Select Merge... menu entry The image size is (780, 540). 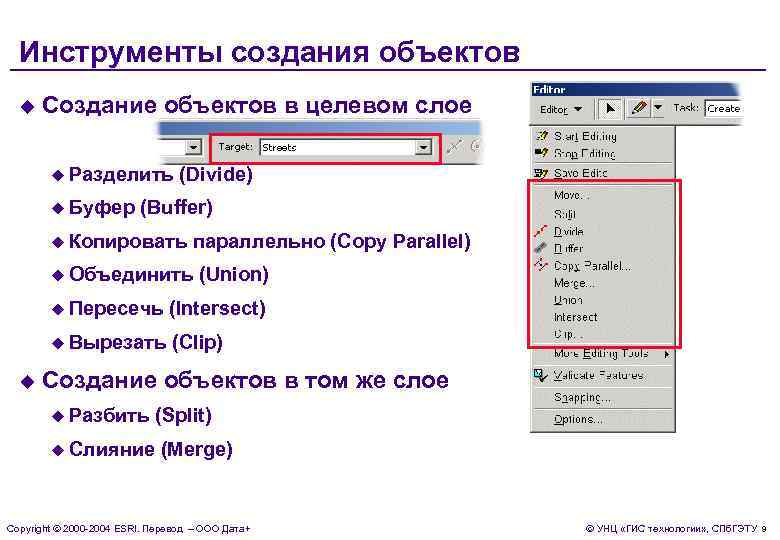click(574, 283)
